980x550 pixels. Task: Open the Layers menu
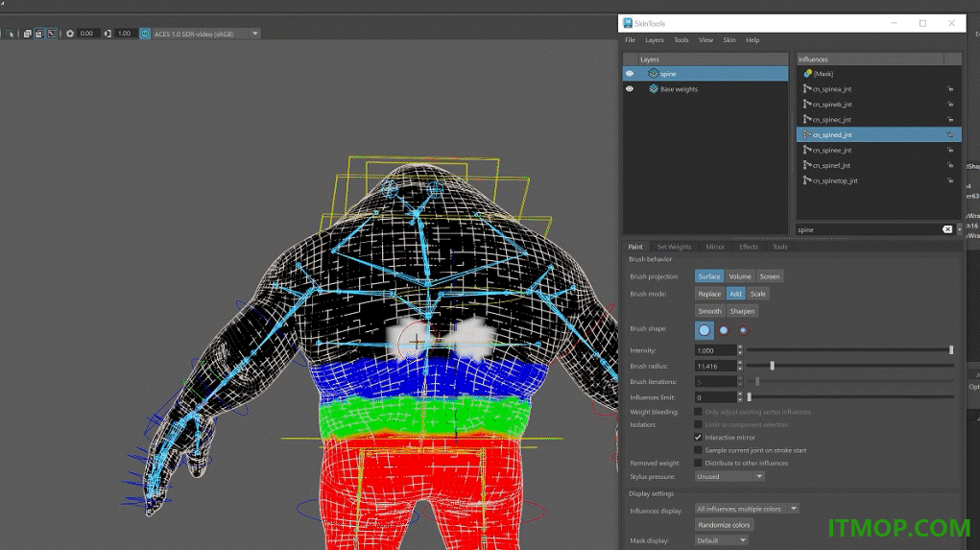(655, 40)
